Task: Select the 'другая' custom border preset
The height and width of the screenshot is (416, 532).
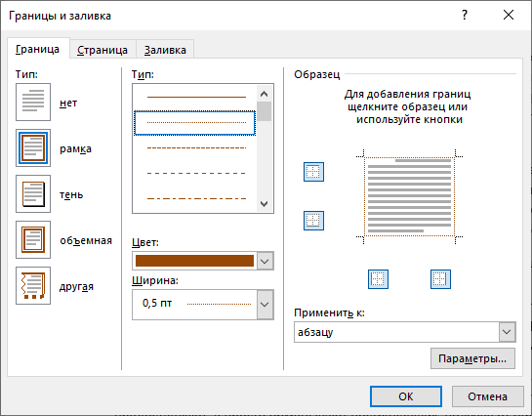Action: (33, 285)
